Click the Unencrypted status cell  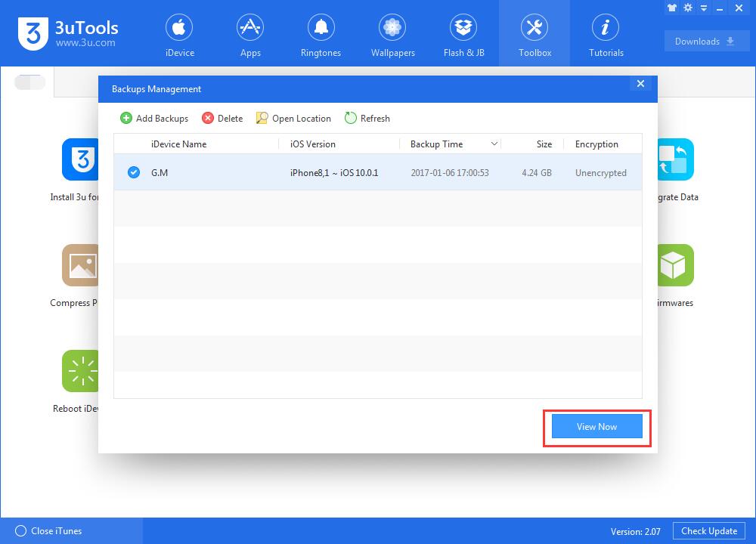[601, 172]
